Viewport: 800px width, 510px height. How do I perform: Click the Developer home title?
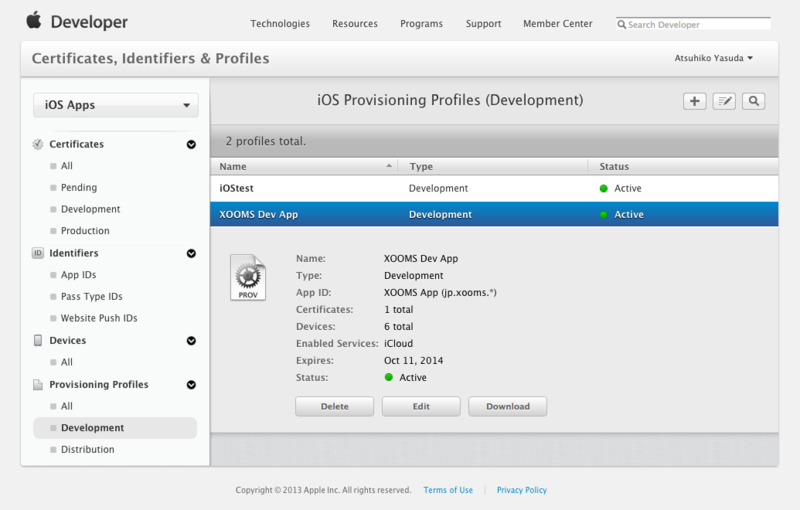(x=89, y=22)
